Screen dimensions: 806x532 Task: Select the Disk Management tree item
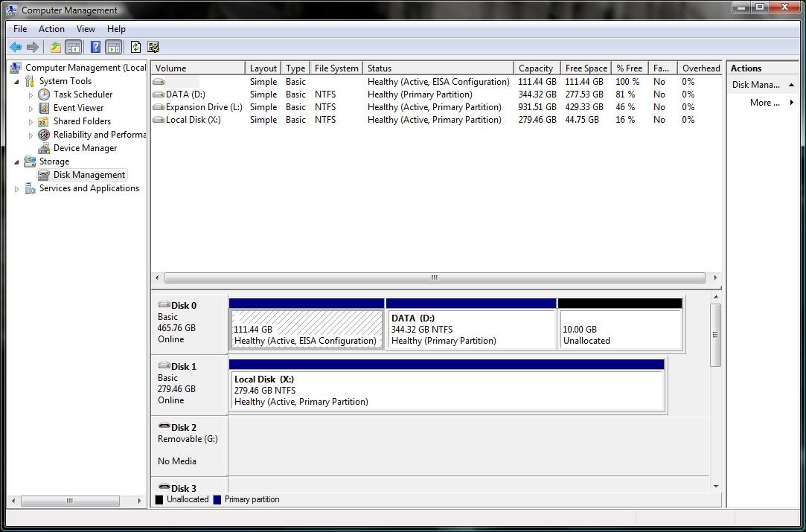click(x=89, y=175)
